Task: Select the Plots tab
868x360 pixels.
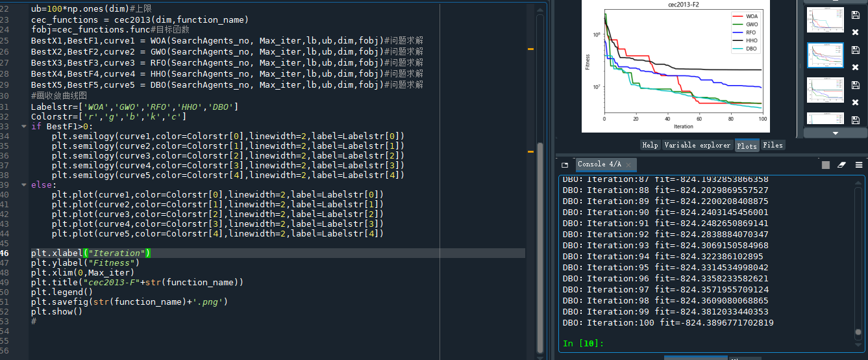Action: (x=747, y=146)
